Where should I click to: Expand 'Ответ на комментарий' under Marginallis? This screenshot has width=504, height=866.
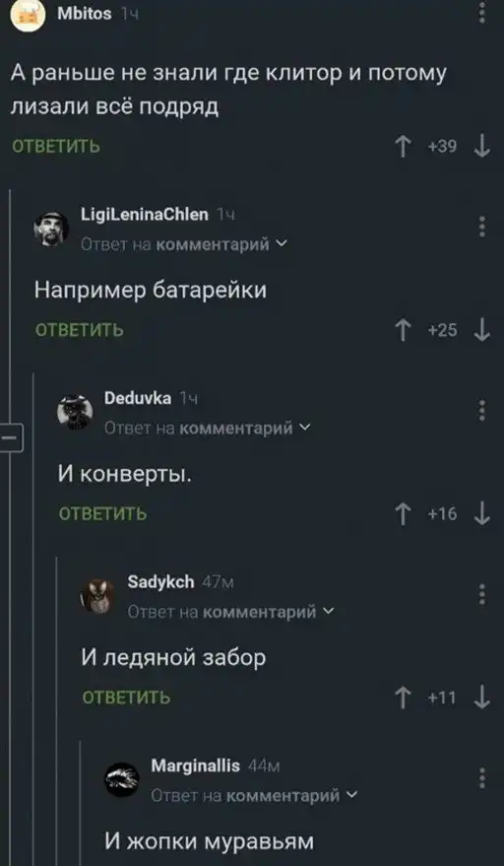pos(254,795)
